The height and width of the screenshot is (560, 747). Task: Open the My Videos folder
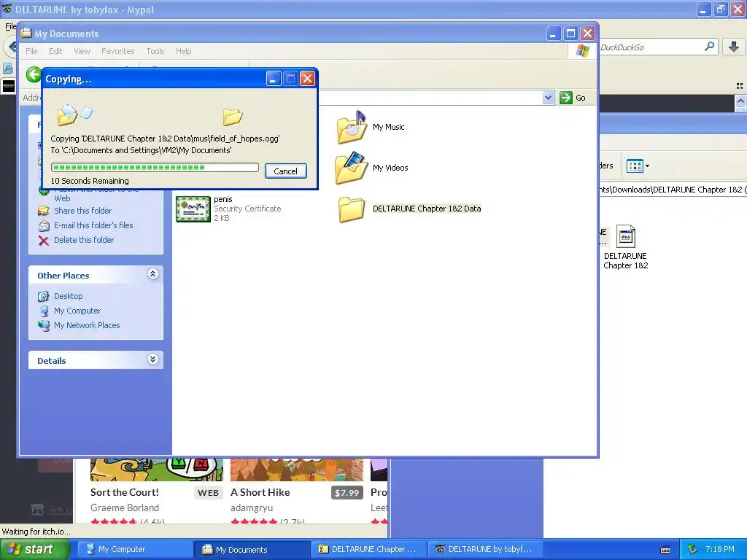[x=371, y=168]
